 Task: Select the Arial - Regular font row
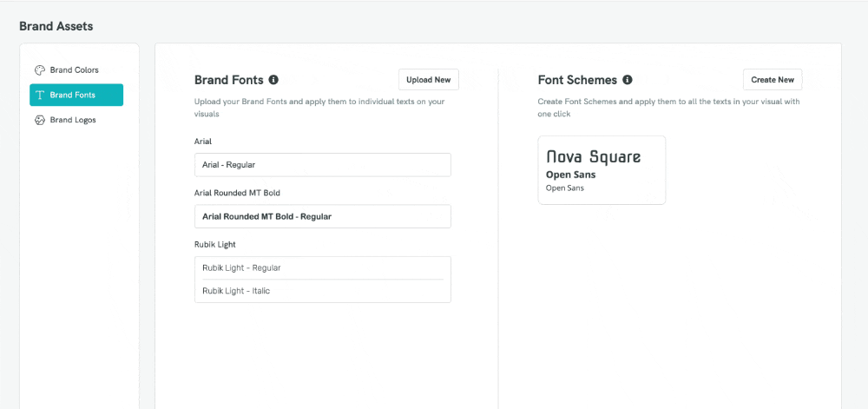click(x=323, y=165)
